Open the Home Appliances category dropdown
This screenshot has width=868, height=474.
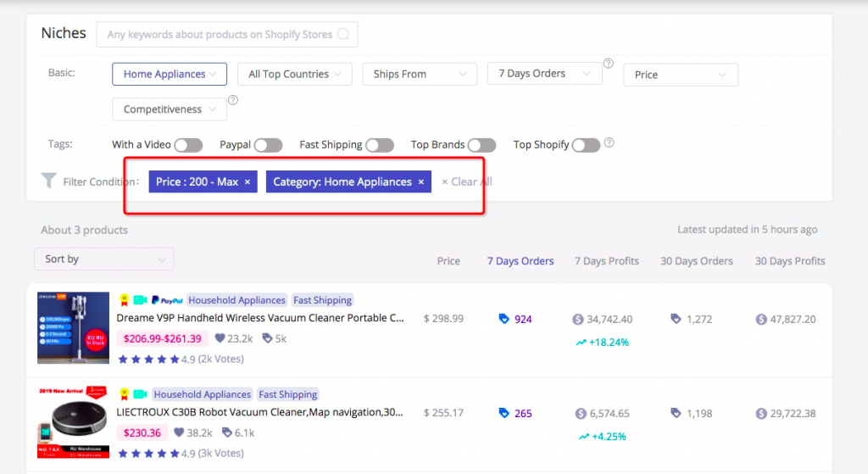170,75
